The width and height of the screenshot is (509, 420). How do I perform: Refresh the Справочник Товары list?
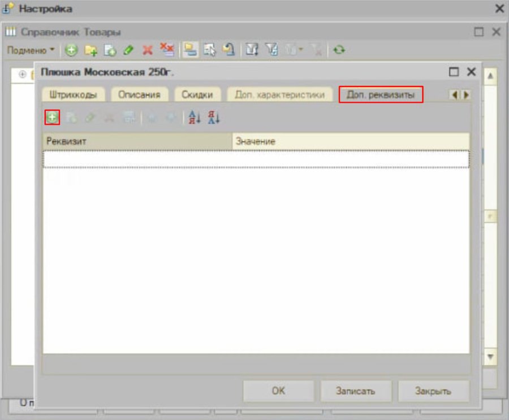click(x=339, y=50)
